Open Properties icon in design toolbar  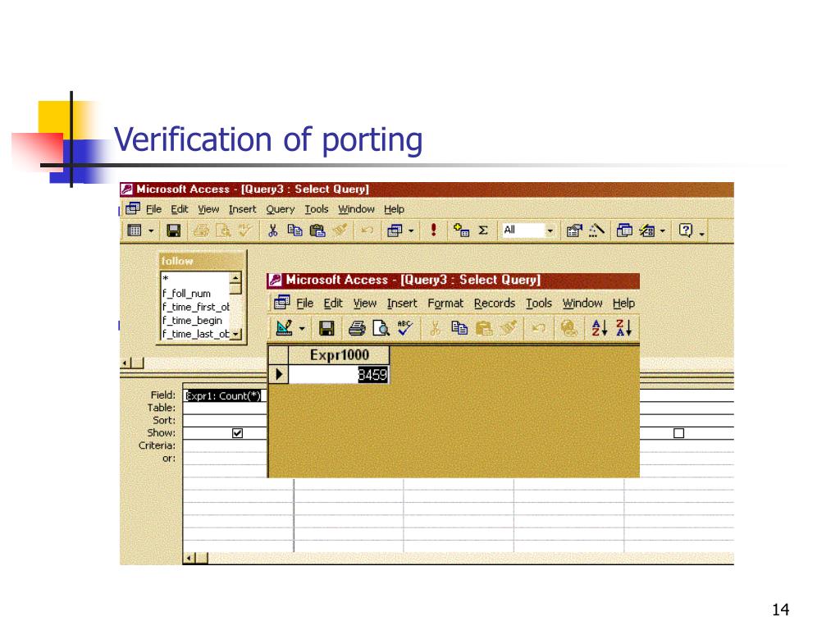coord(573,231)
